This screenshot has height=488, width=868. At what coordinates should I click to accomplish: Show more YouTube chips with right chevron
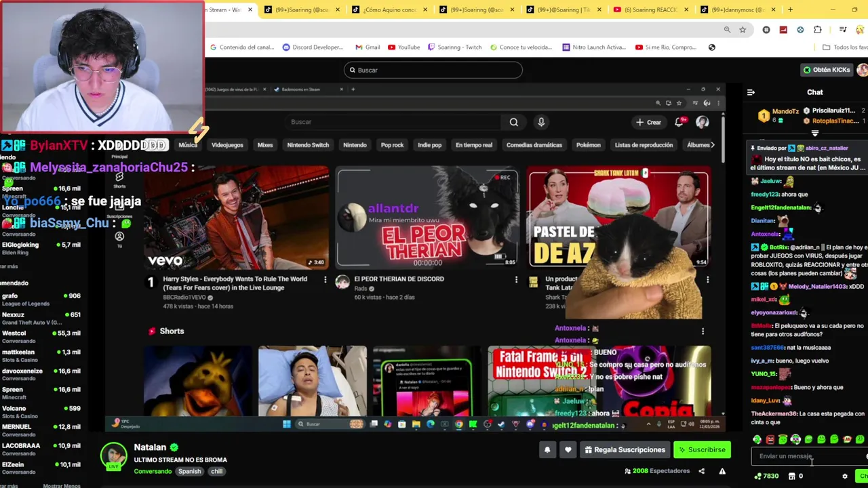(x=712, y=145)
